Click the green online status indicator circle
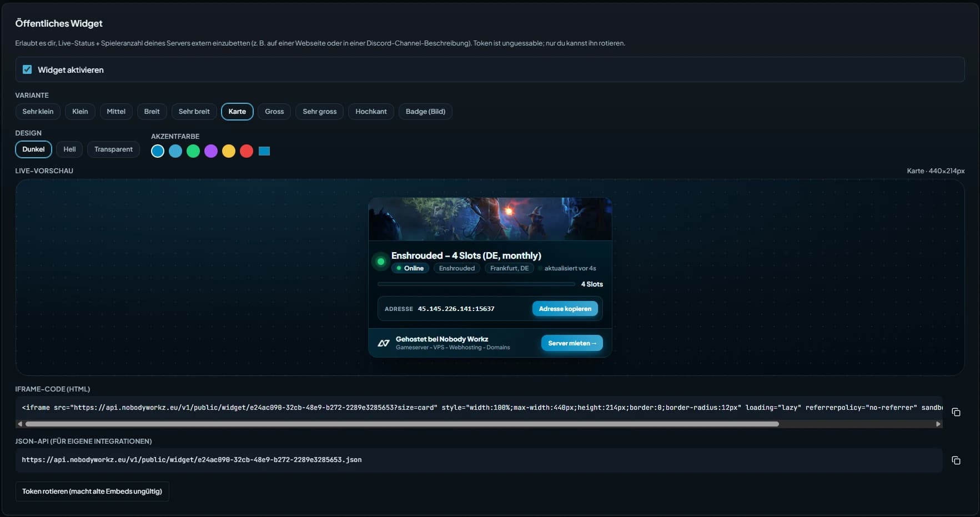This screenshot has height=517, width=980. coord(381,261)
